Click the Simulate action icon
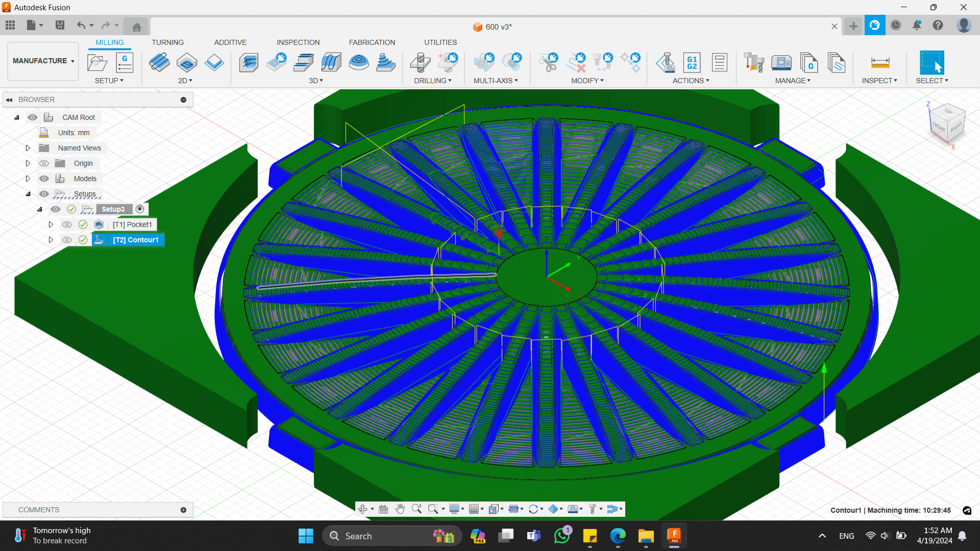 coord(665,63)
